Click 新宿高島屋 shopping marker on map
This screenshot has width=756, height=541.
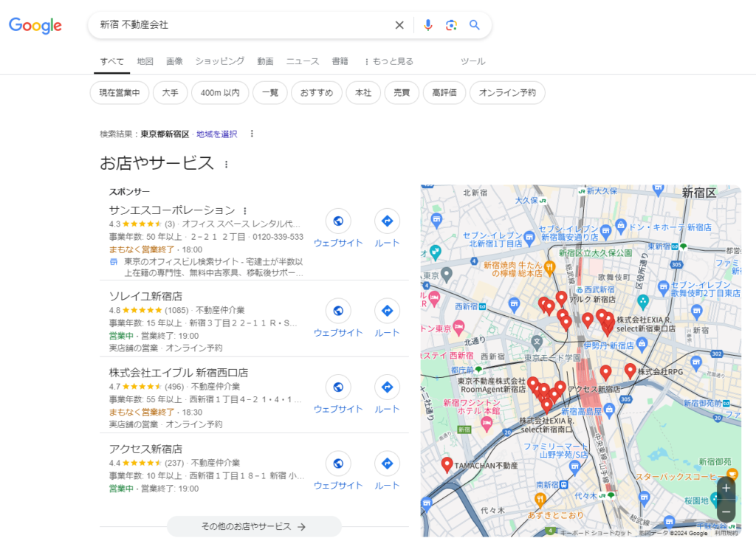click(609, 411)
